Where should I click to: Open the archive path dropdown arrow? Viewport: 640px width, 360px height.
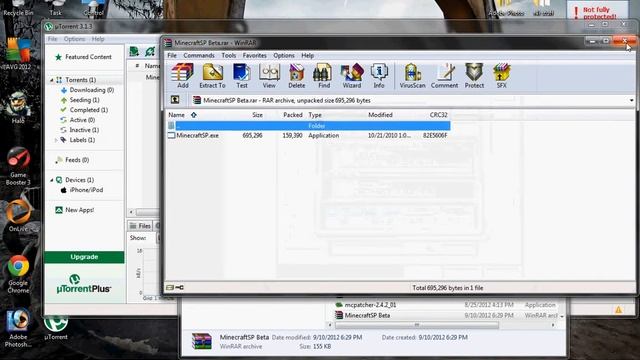pyautogui.click(x=631, y=100)
